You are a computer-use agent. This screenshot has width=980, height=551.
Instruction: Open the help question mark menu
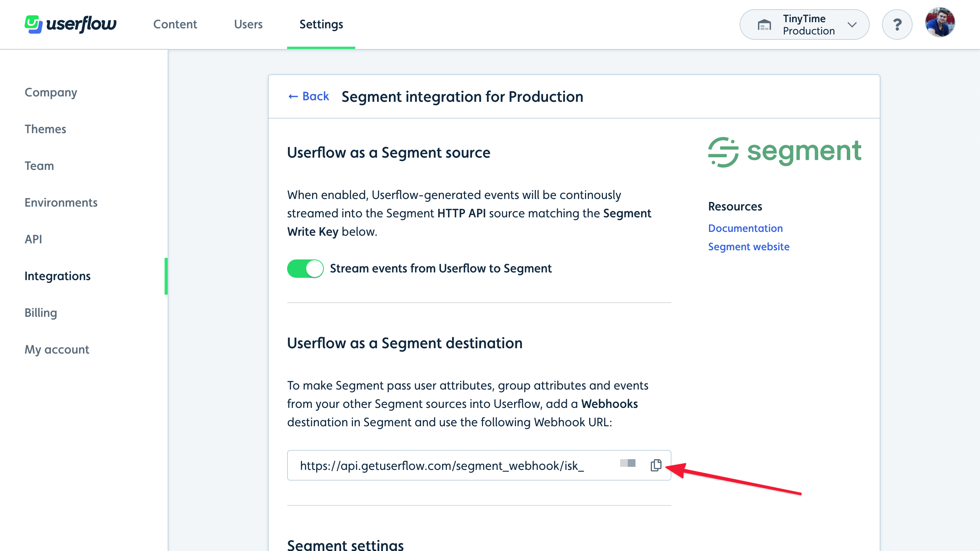897,24
